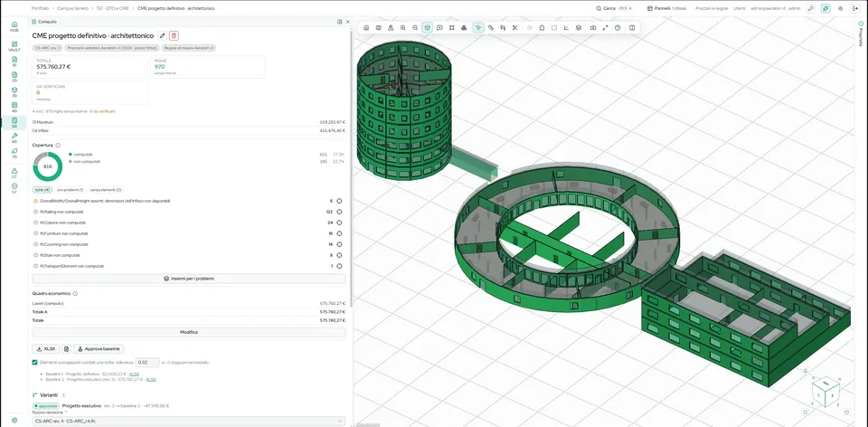Toggle the theme sun icon in header
868x427 pixels.
click(x=841, y=8)
